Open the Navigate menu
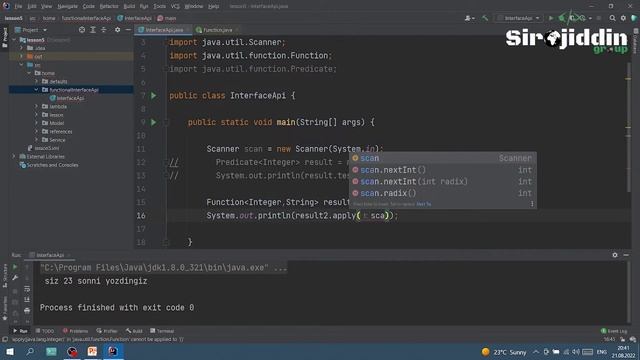 click(67, 6)
